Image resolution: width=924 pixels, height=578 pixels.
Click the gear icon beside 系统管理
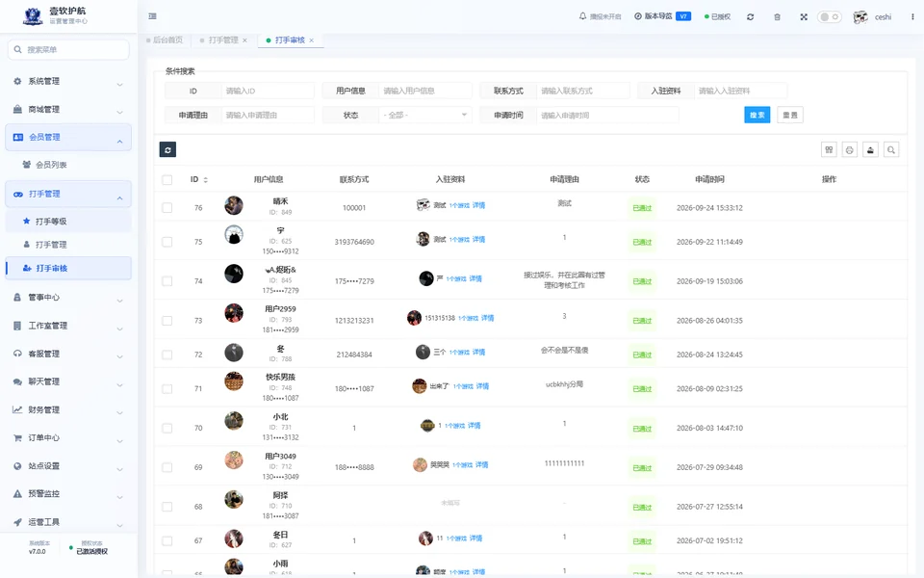(x=17, y=81)
